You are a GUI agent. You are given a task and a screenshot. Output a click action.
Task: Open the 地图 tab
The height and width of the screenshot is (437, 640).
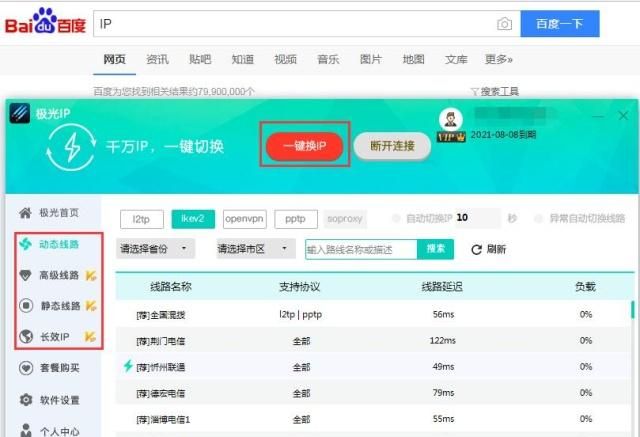pyautogui.click(x=413, y=60)
